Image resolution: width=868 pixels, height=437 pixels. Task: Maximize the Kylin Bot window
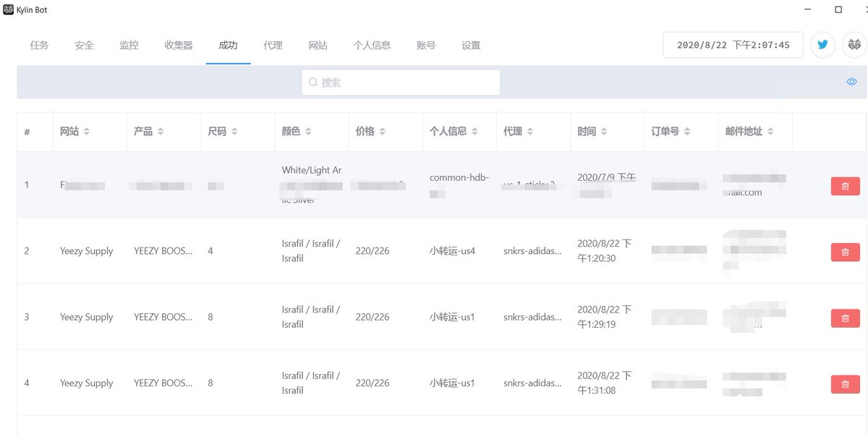point(838,10)
